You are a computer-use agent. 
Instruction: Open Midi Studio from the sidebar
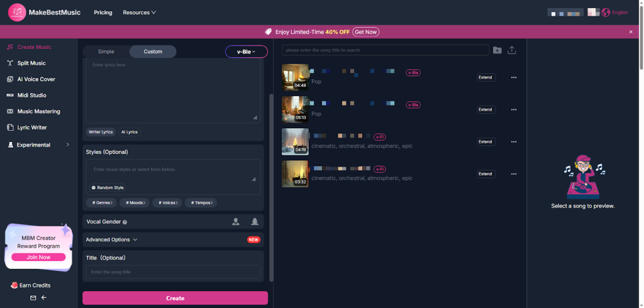(31, 96)
